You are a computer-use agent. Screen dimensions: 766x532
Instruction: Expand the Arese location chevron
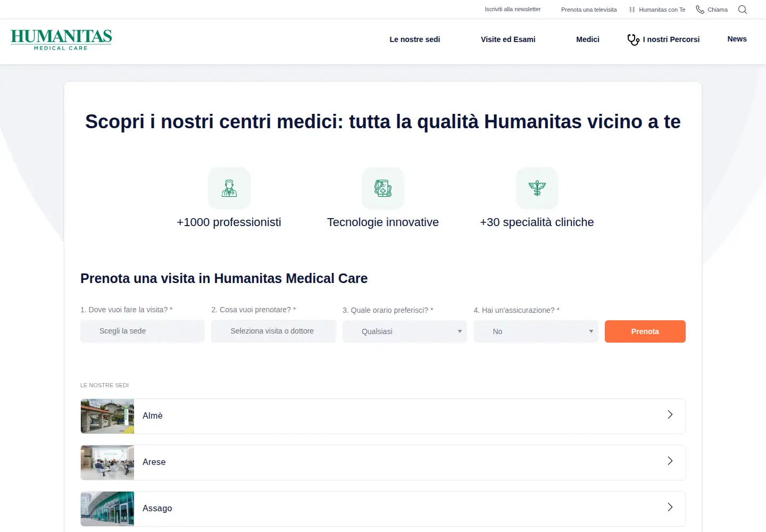(670, 461)
